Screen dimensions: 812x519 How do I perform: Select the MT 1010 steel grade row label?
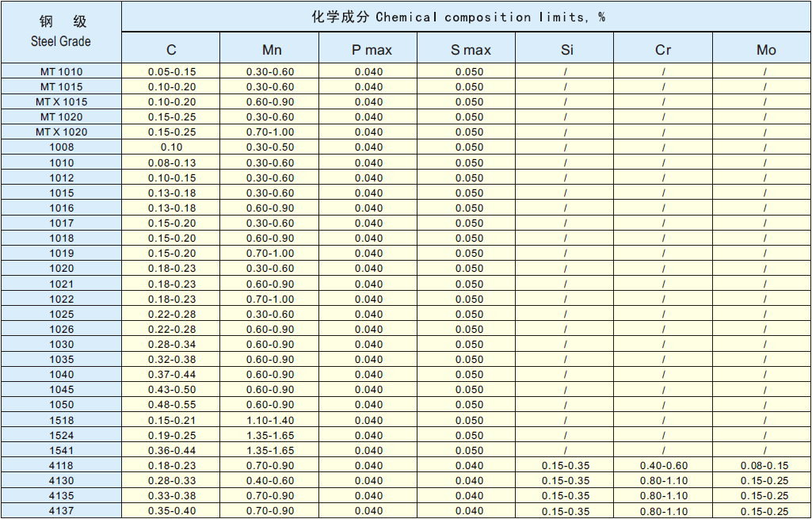coord(61,71)
